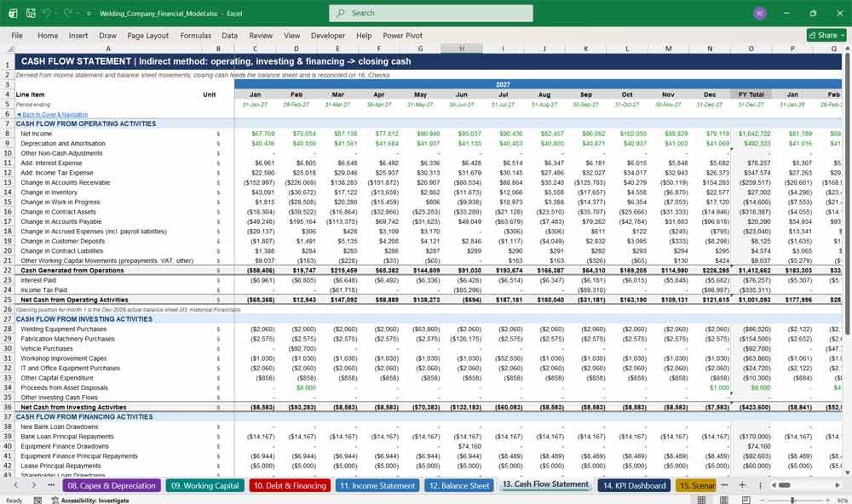The height and width of the screenshot is (504, 852).
Task: Open the Help ribbon tab
Action: tap(364, 35)
